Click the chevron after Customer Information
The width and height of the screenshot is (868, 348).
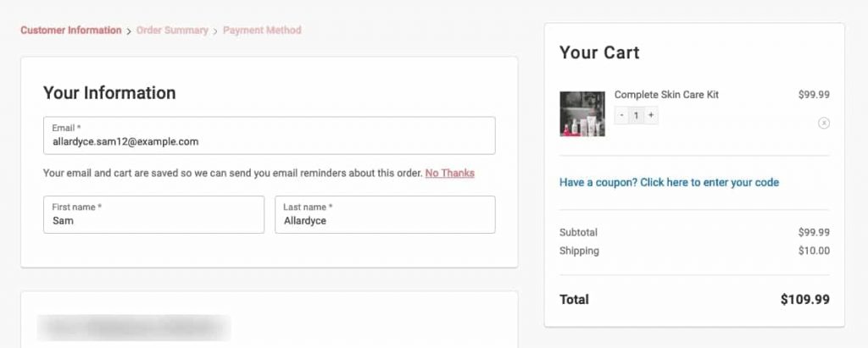129,31
